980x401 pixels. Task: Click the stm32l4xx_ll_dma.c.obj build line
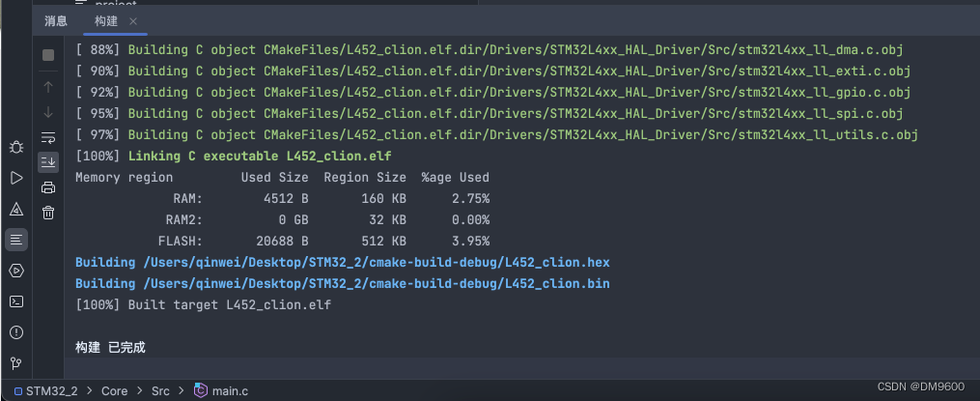(489, 49)
